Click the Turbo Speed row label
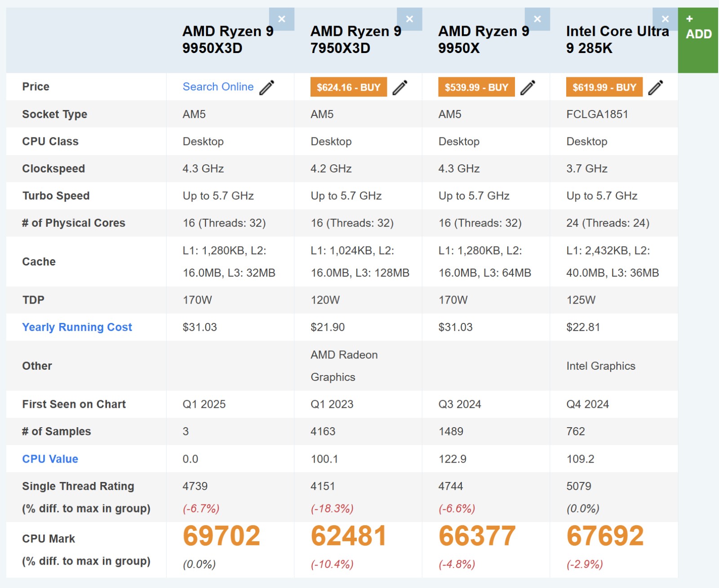Screen dimensions: 719x588 pyautogui.click(x=56, y=196)
